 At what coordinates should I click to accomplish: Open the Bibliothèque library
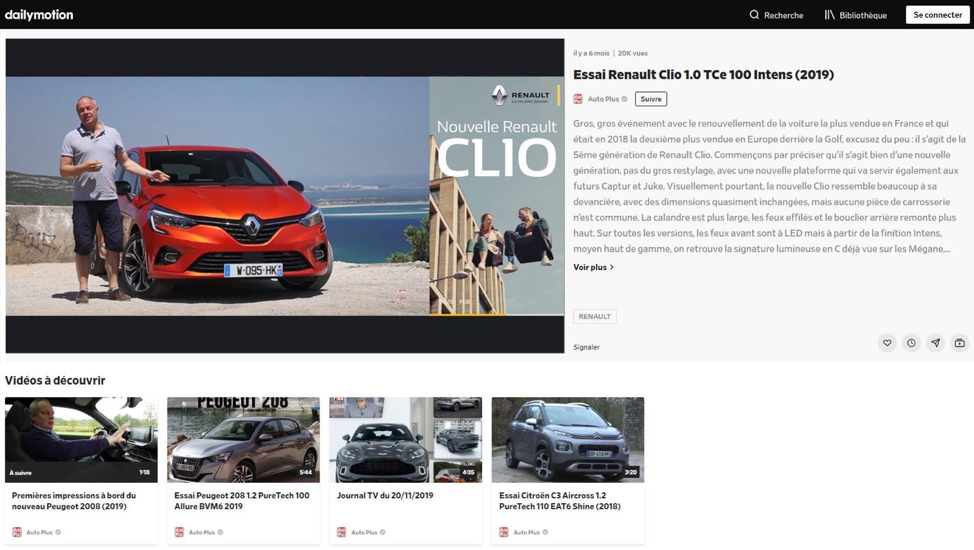855,15
